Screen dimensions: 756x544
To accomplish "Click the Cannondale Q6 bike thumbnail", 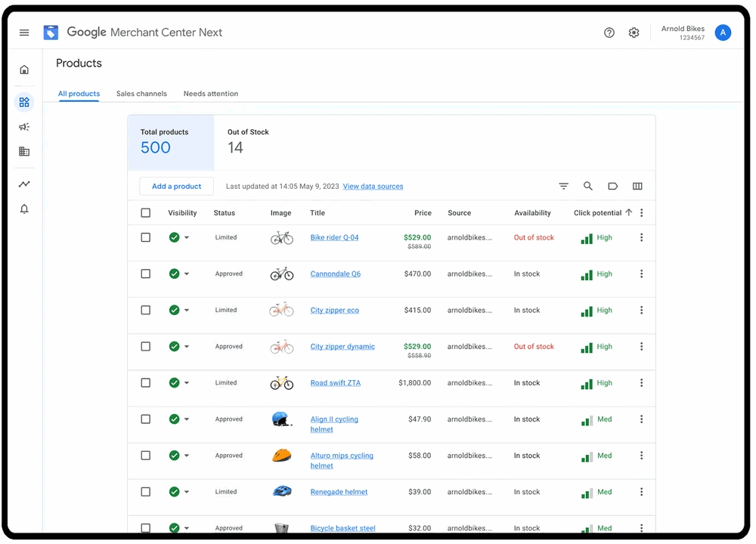I will (281, 274).
